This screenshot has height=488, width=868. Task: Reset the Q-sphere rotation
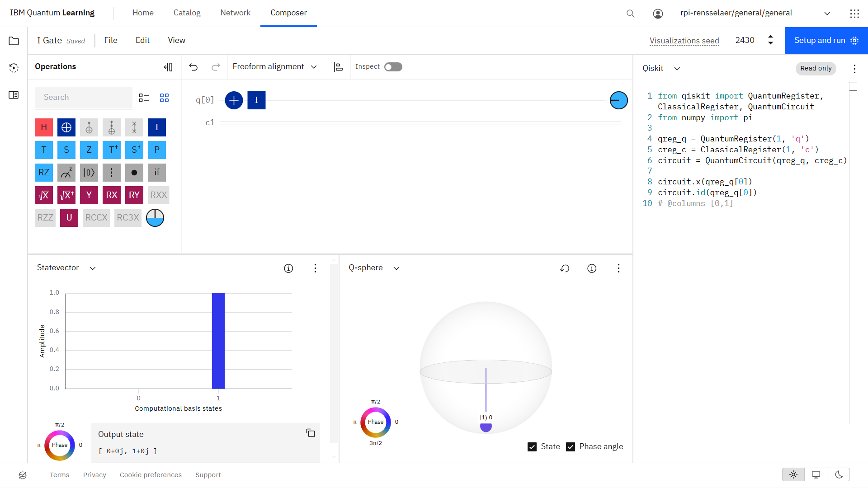(565, 268)
